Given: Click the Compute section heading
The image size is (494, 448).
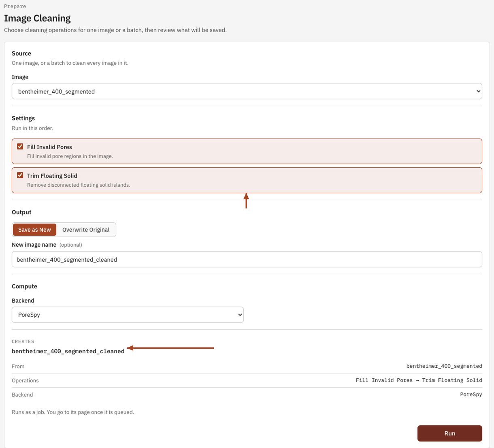Looking at the screenshot, I should click(24, 286).
